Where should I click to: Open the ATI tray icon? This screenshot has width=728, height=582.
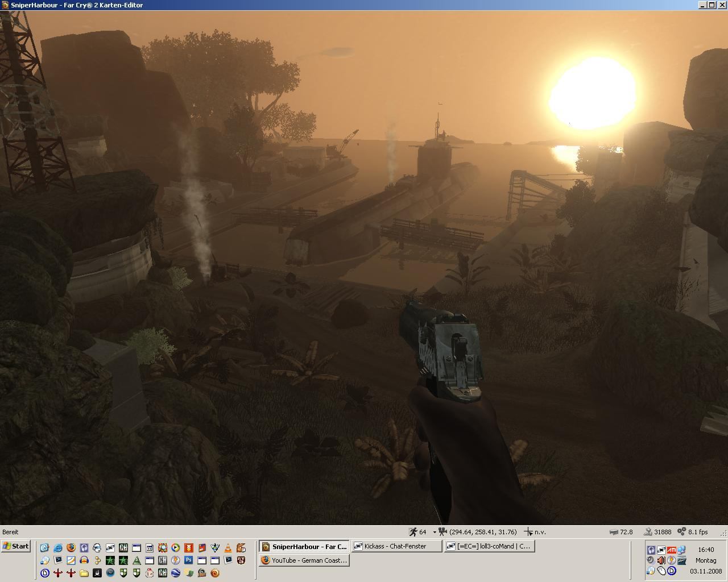coord(672,550)
